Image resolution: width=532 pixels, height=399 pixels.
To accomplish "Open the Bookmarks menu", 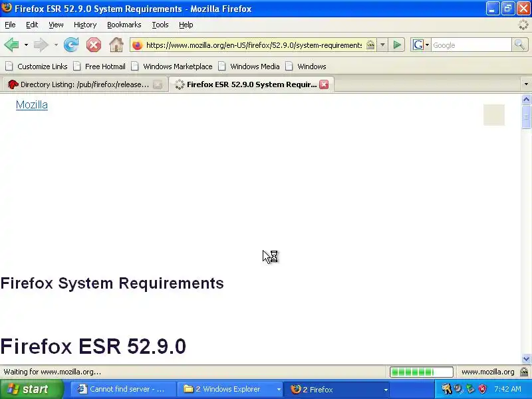I will [x=124, y=25].
